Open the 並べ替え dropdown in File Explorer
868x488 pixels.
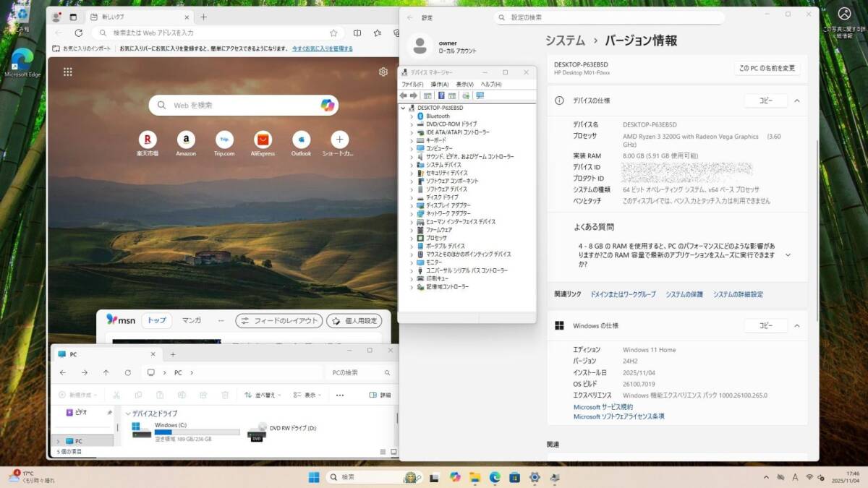pos(263,395)
